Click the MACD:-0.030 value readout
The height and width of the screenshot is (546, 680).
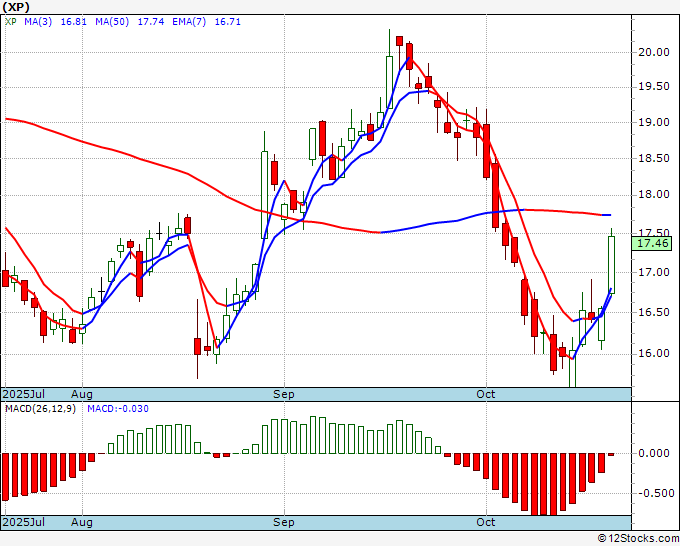pos(118,409)
